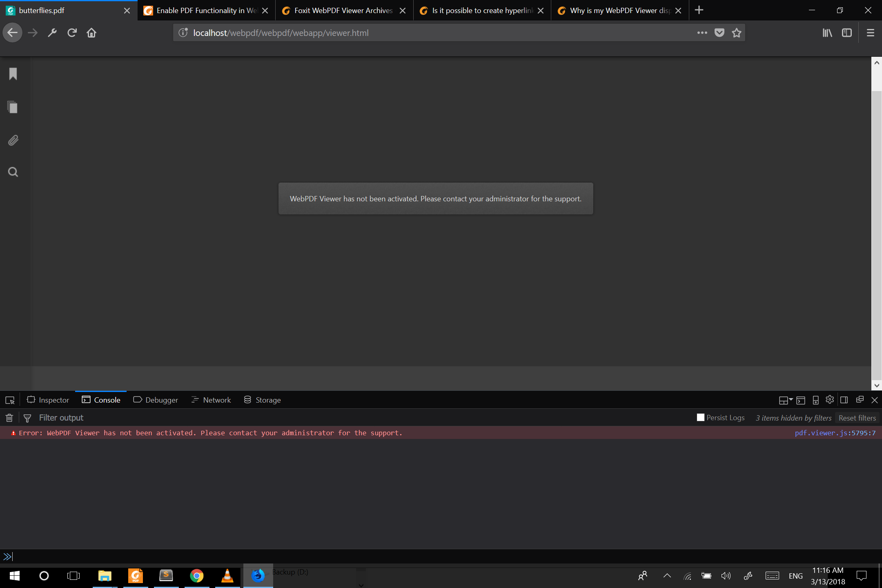
Task: Reload the current page
Action: [x=72, y=33]
